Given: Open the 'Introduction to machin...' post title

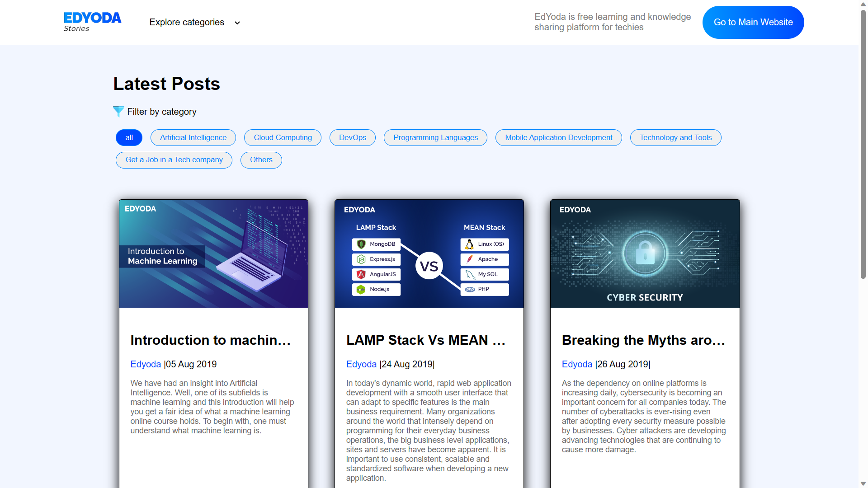Looking at the screenshot, I should 211,340.
